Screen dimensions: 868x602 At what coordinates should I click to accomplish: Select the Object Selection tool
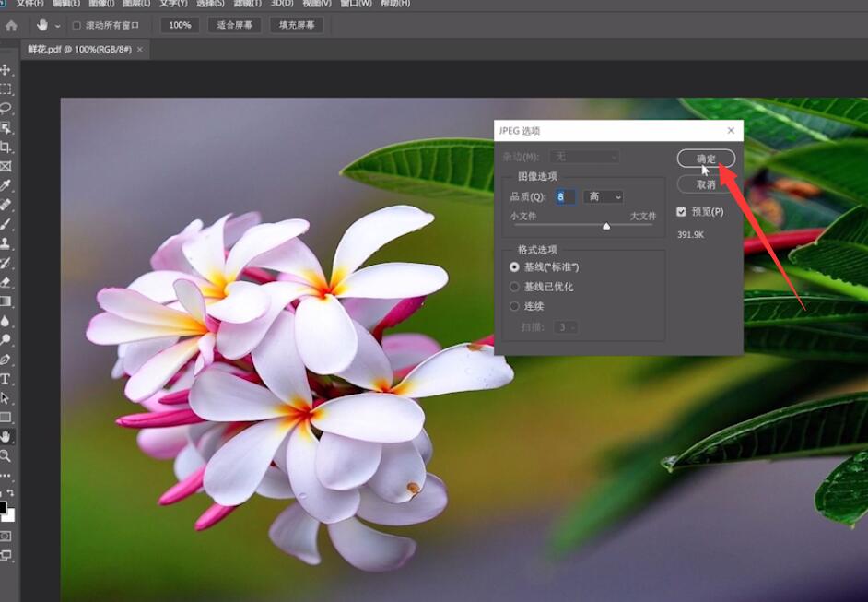(x=6, y=128)
